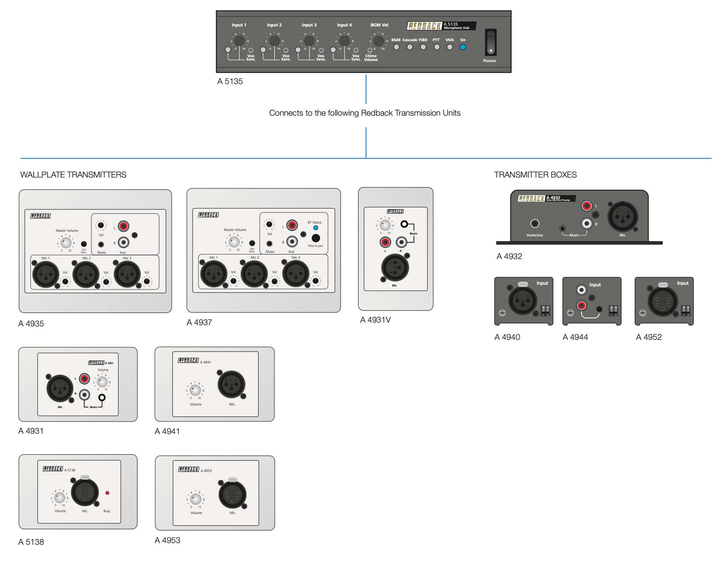
Task: Click the white RCA input on A 4944
Action: pos(581,290)
